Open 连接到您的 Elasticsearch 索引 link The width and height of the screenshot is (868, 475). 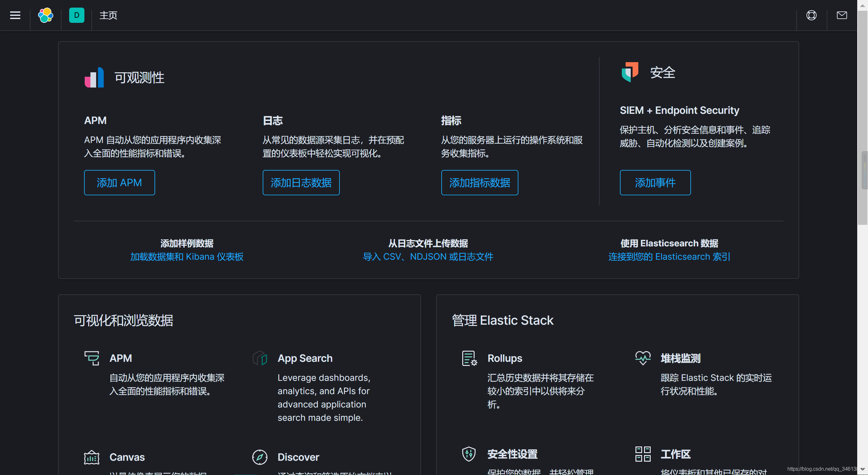pyautogui.click(x=669, y=257)
